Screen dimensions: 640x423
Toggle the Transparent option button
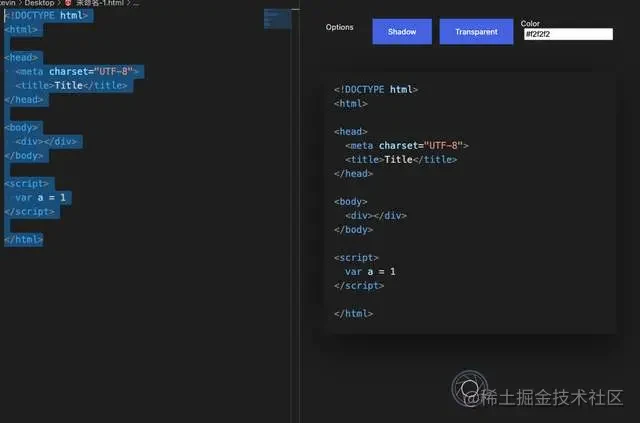(476, 31)
